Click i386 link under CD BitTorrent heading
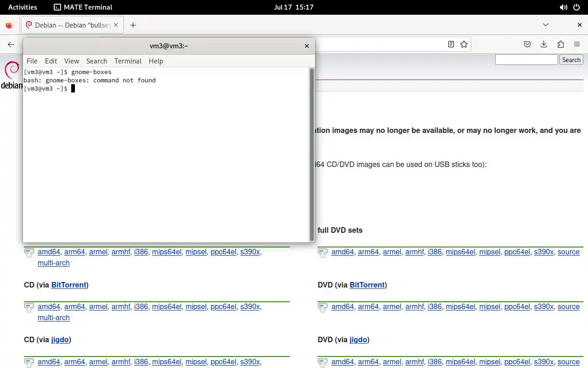The image size is (588, 368). click(141, 306)
